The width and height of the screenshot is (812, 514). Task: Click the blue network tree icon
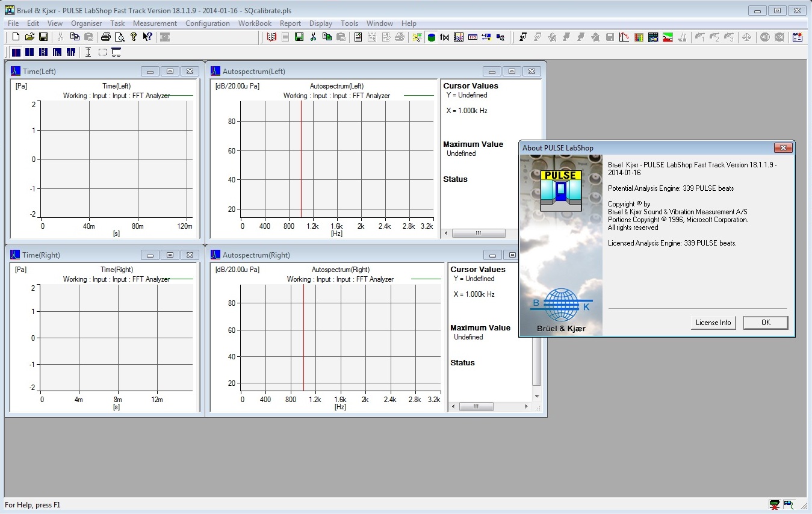coord(500,37)
